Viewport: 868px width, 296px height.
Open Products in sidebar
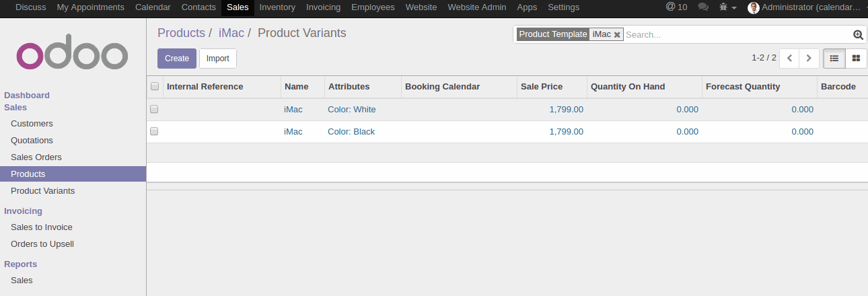[x=73, y=174]
